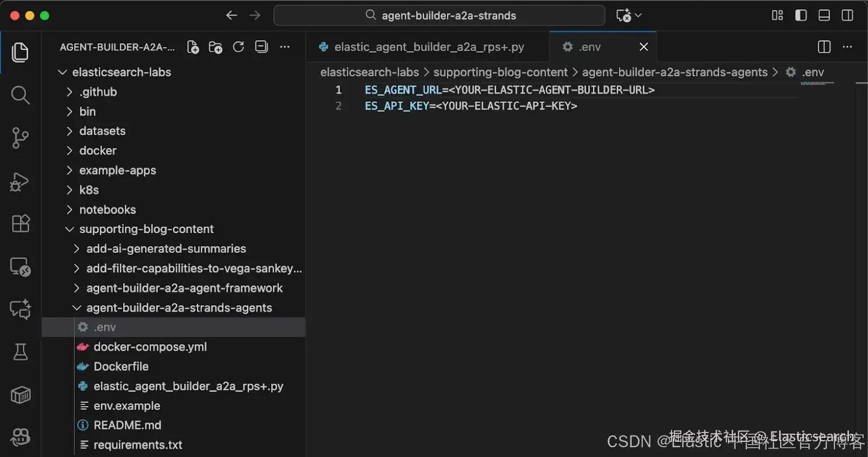Expand the agent-builder-a2a-agent-framework folder

pos(184,288)
